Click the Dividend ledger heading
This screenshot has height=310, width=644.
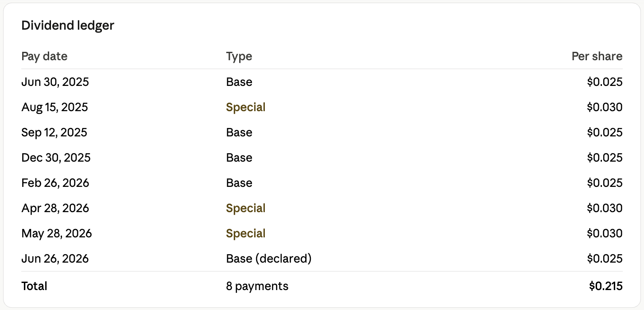68,26
